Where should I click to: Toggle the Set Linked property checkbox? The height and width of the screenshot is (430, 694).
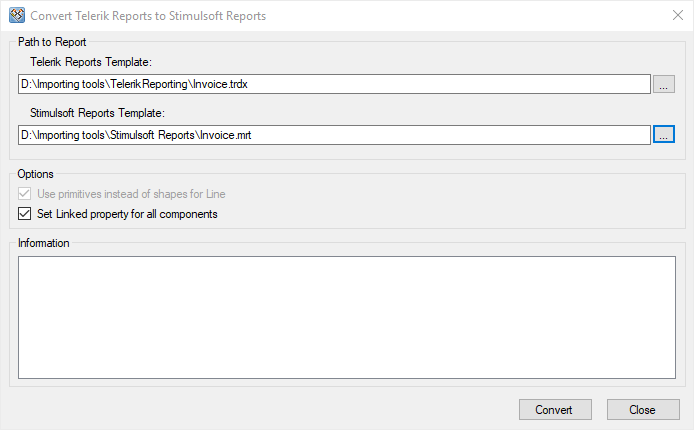point(25,214)
